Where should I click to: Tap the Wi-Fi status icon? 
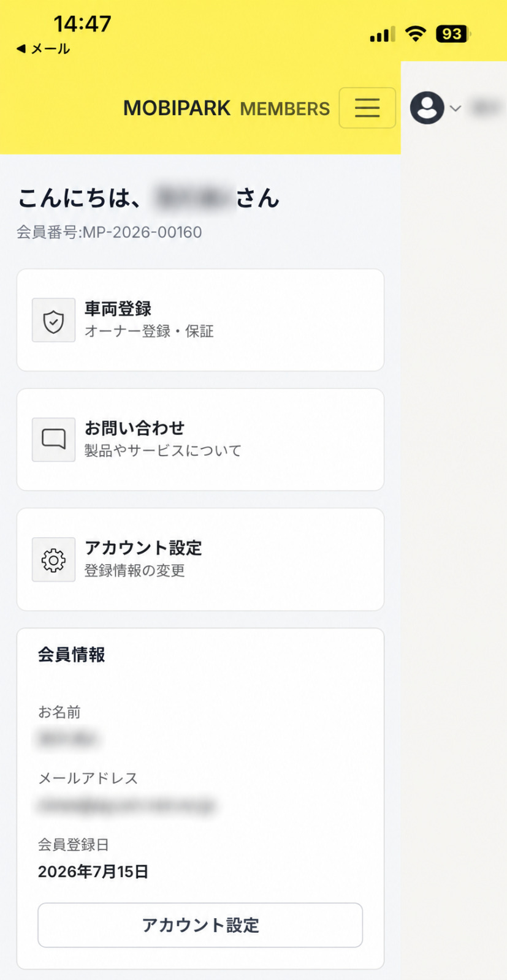tap(416, 34)
